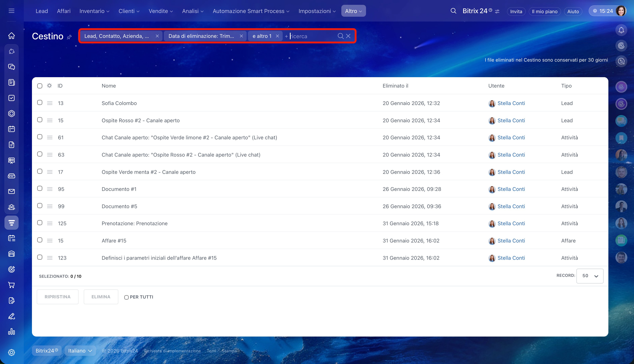Screen dimensions: 634x364
Task: Open the settings gear at sidebar bottom
Action: (x=12, y=352)
